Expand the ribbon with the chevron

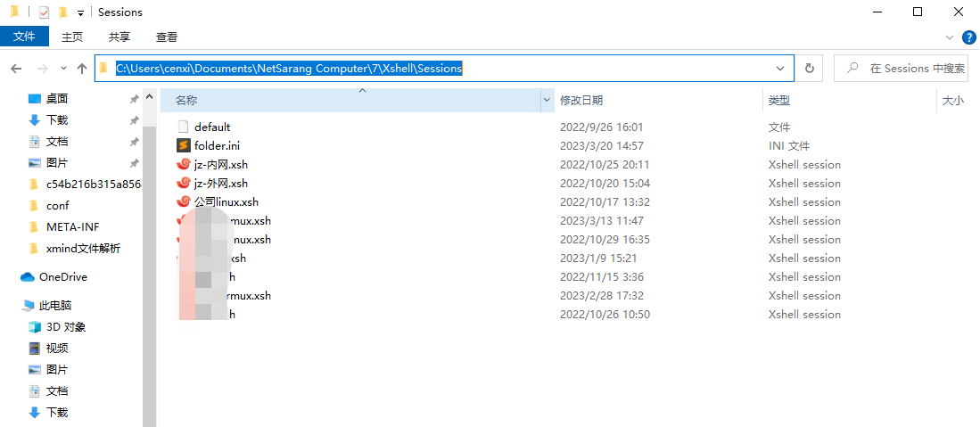pyautogui.click(x=950, y=37)
